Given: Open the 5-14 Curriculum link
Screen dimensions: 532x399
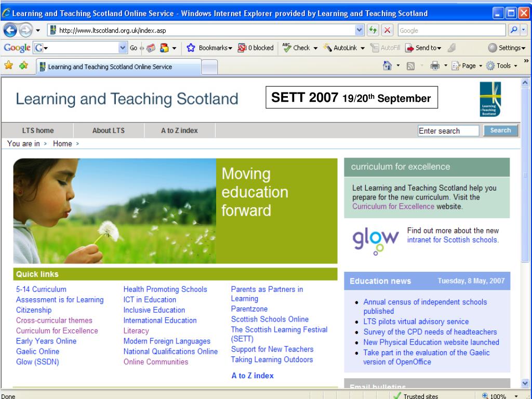Looking at the screenshot, I should click(41, 289).
